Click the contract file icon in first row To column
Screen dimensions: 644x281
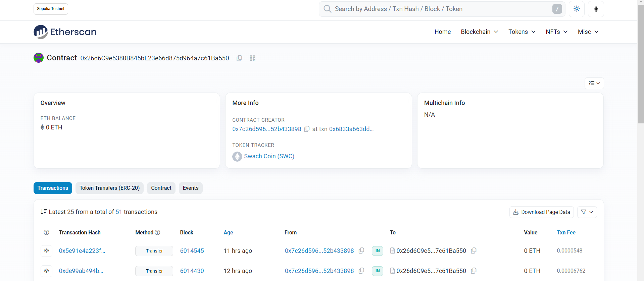pyautogui.click(x=392, y=251)
